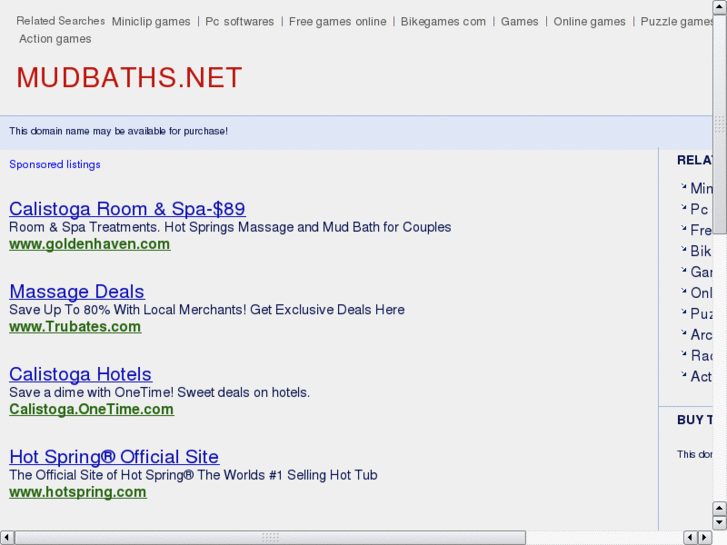Image resolution: width=727 pixels, height=545 pixels.
Task: Click the vertical scrollbar down arrow at bottom
Action: click(719, 522)
